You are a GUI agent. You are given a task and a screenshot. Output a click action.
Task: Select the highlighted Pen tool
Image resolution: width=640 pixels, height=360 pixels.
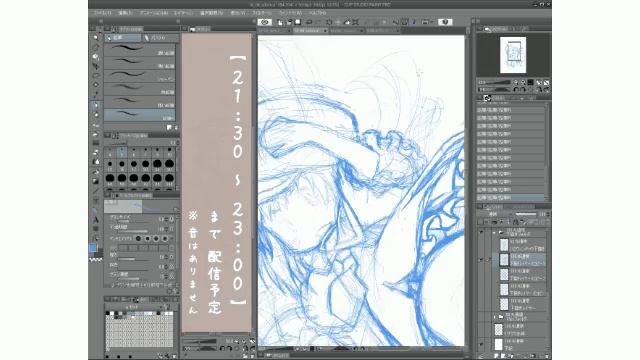tap(96, 105)
